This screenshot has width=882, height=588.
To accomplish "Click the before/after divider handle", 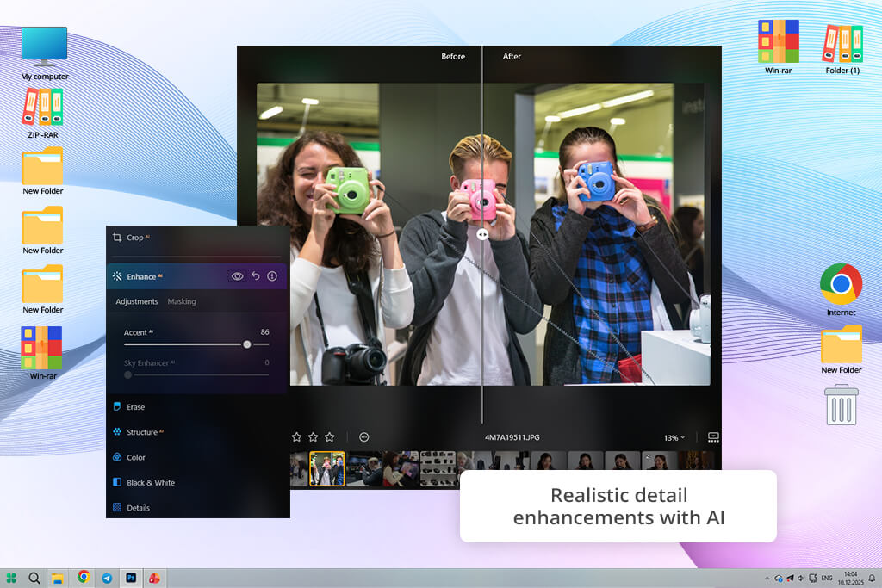I will (x=482, y=235).
